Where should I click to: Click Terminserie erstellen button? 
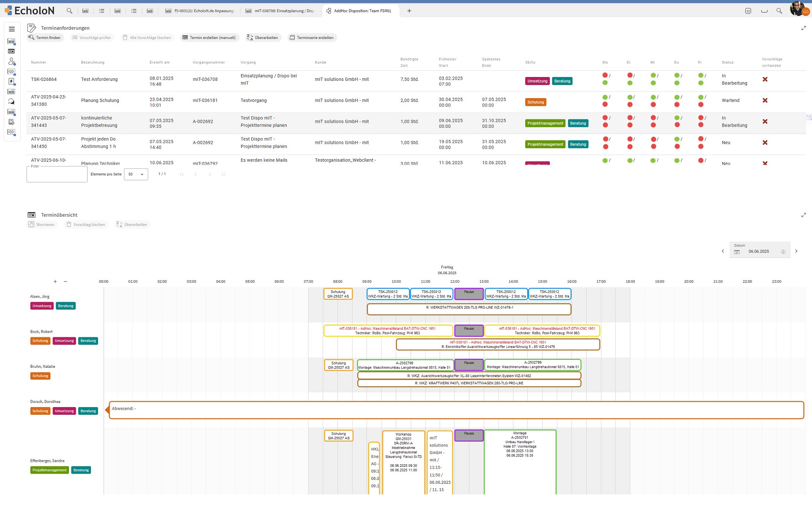311,38
